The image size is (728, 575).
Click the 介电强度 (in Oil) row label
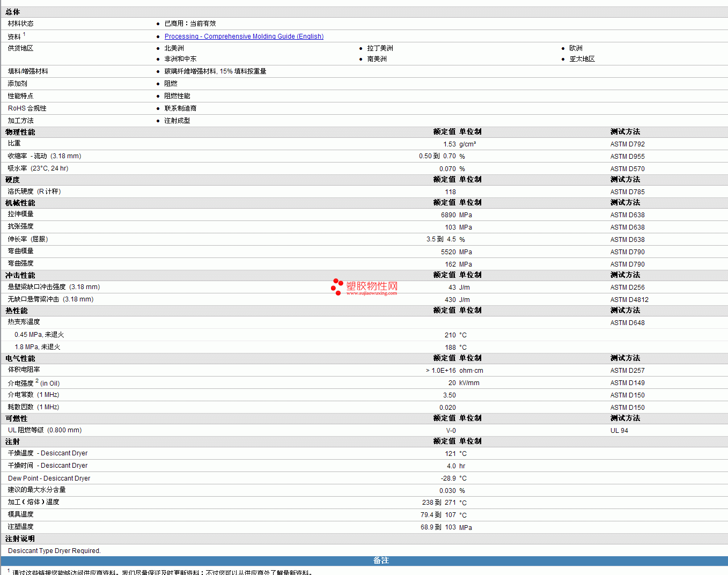pos(34,383)
